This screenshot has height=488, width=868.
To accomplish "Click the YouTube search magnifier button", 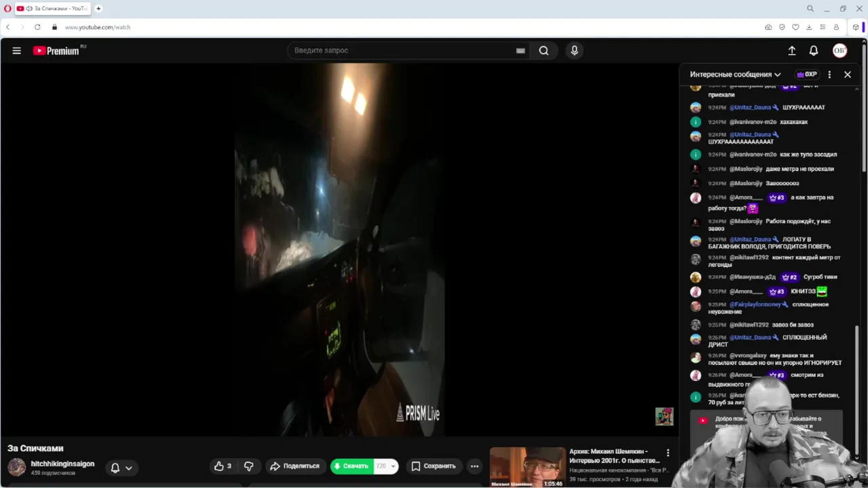I will tap(544, 50).
